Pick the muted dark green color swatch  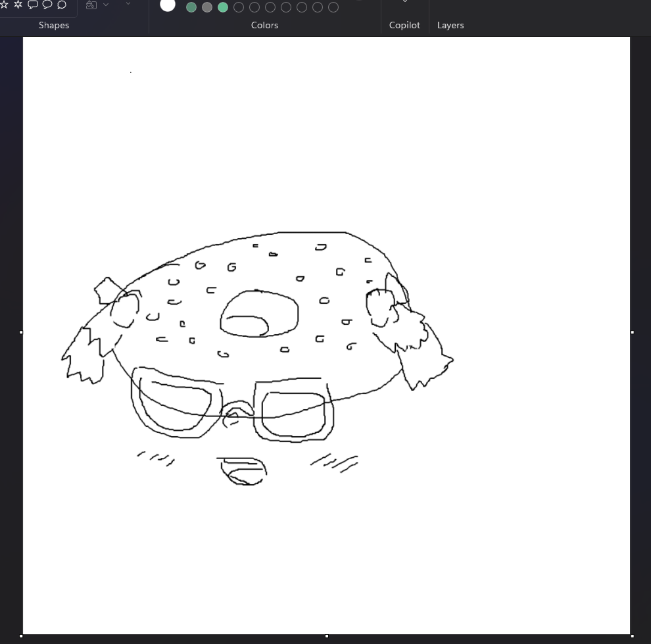[191, 7]
